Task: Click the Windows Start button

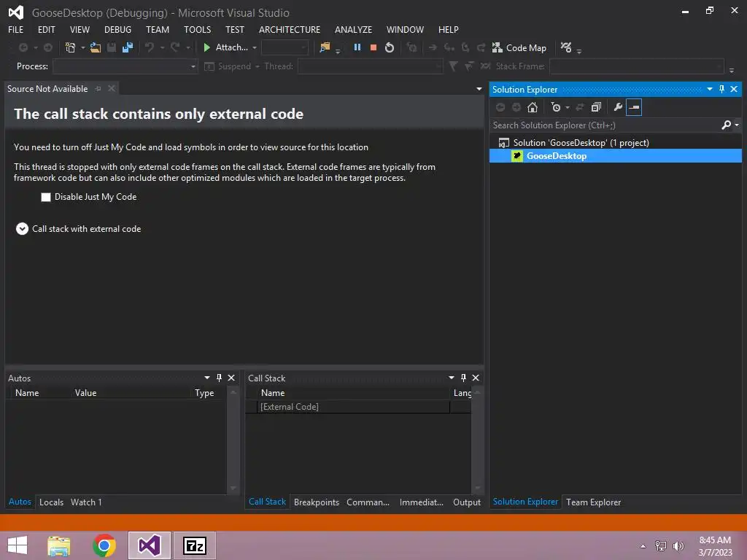Action: [x=18, y=545]
